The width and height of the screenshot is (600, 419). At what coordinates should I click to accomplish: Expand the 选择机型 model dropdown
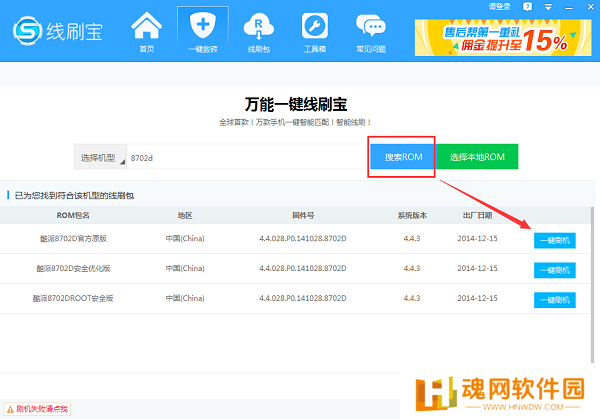click(x=100, y=157)
